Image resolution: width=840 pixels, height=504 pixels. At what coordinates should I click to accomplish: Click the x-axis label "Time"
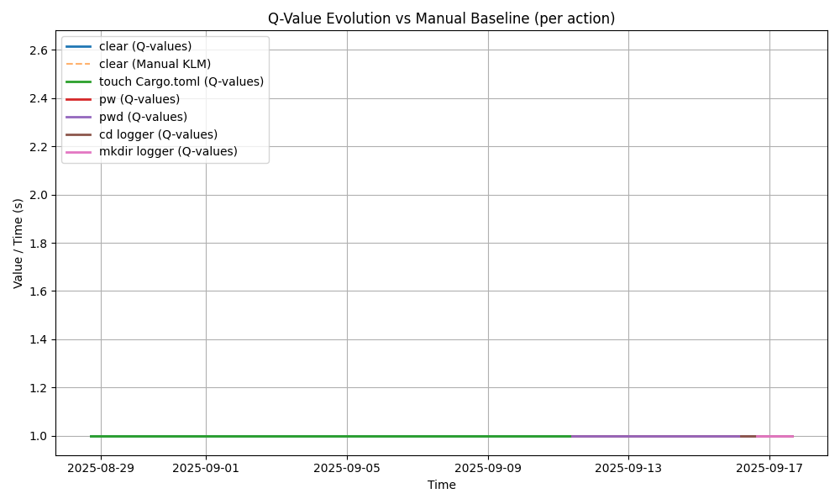[441, 486]
